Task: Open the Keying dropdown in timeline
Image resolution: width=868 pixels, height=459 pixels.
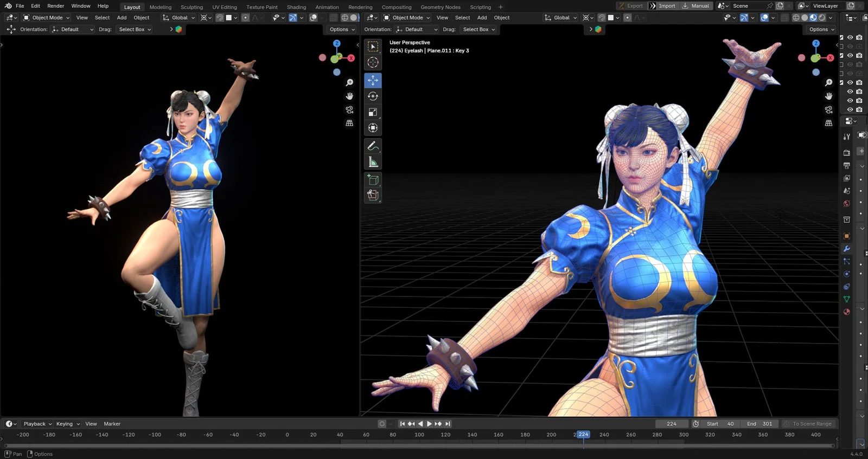Action: point(68,424)
